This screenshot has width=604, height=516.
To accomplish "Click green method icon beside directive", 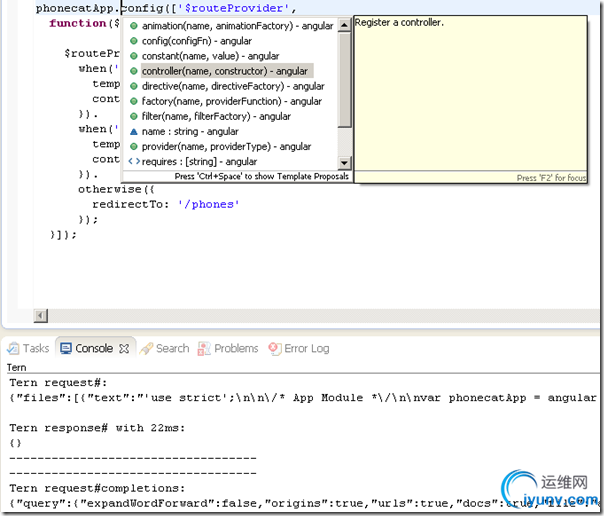I will coord(134,86).
